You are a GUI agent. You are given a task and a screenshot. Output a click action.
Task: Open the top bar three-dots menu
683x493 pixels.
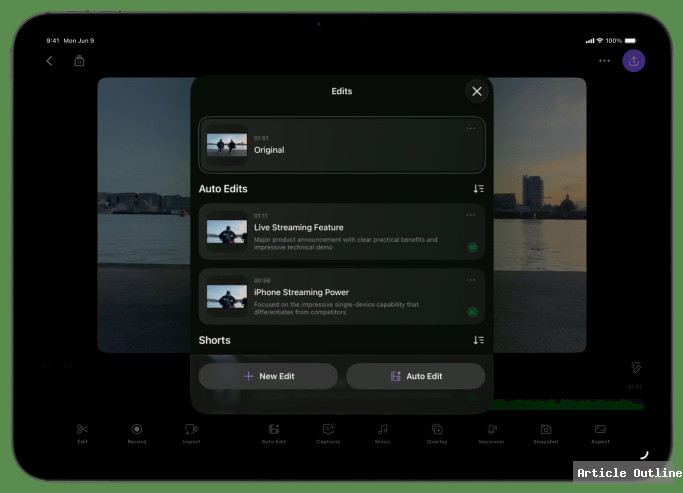[x=604, y=61]
